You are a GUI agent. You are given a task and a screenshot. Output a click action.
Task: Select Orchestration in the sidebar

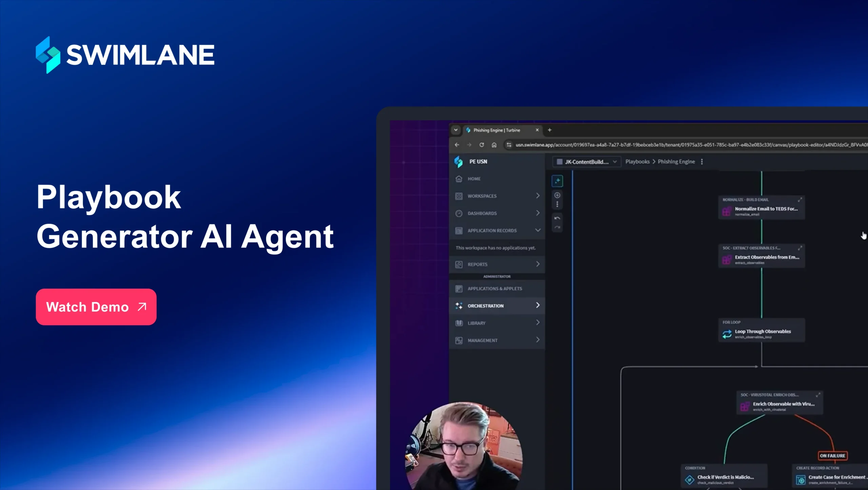pos(497,306)
